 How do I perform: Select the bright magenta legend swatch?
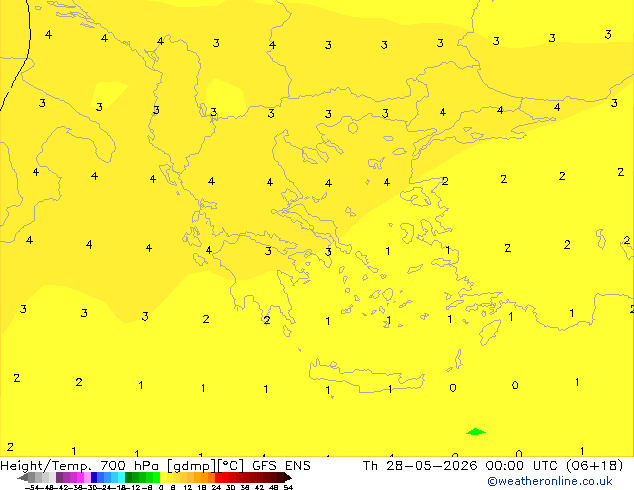click(x=80, y=477)
